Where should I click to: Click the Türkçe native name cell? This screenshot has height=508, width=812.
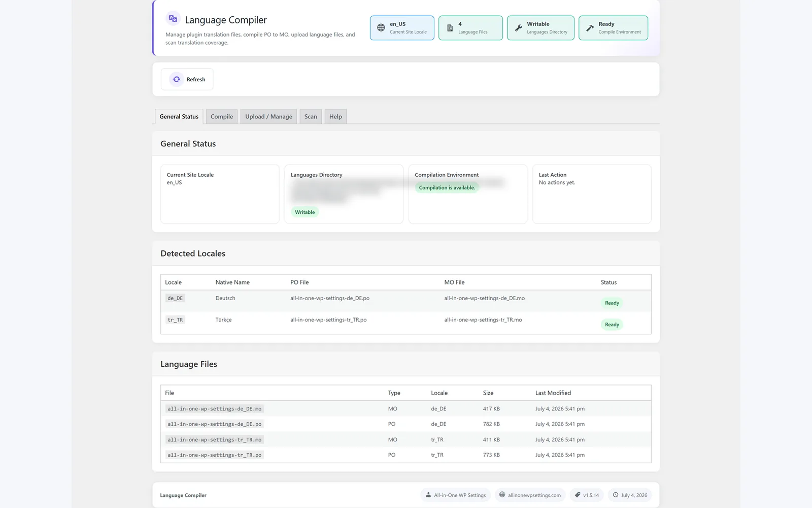tap(223, 320)
